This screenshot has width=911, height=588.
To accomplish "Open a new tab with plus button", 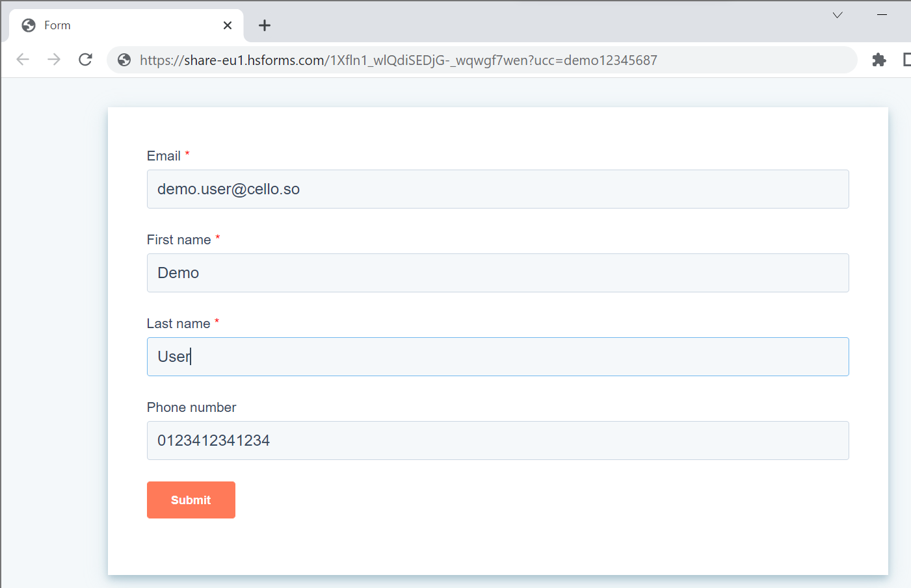I will click(x=265, y=25).
